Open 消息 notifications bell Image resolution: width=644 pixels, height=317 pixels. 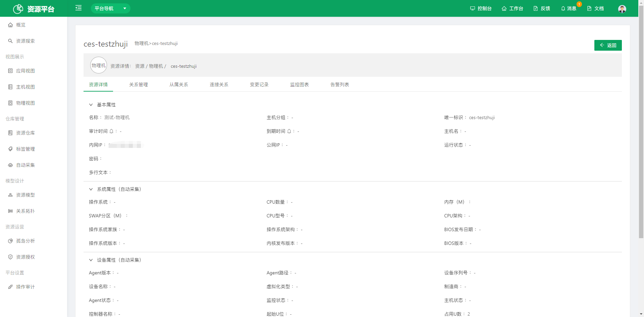569,8
